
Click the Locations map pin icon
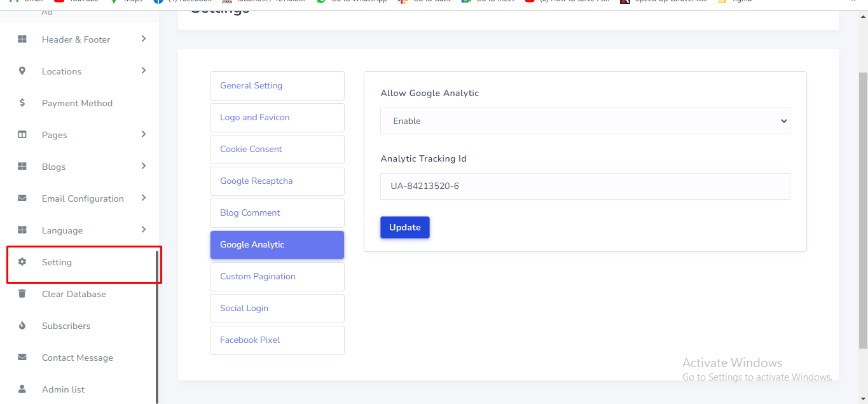tap(22, 71)
